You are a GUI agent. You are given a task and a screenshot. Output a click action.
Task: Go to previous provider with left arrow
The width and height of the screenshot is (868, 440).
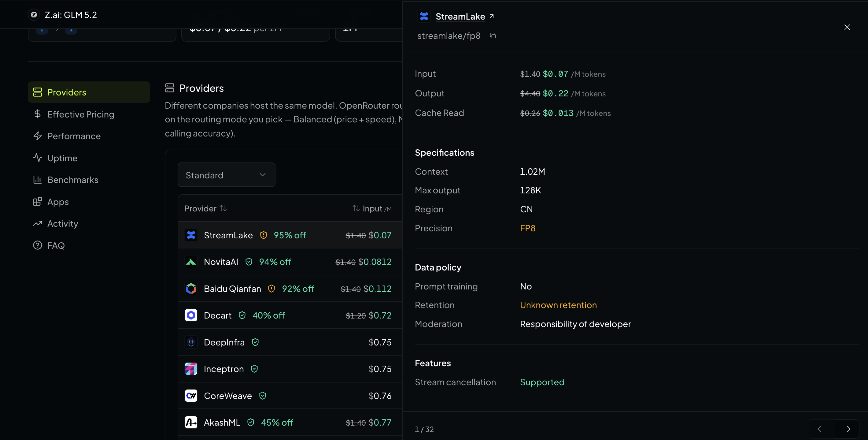coord(822,429)
